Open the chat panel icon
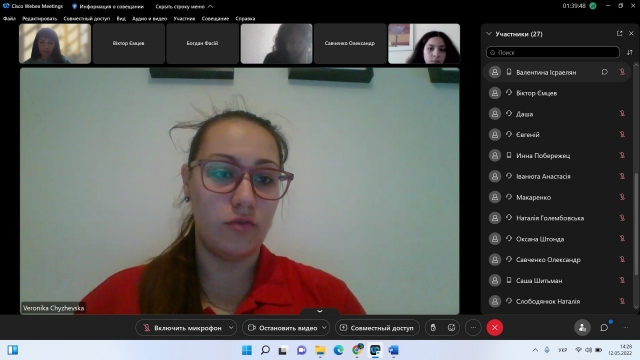This screenshot has height=360, width=640. coord(604,328)
